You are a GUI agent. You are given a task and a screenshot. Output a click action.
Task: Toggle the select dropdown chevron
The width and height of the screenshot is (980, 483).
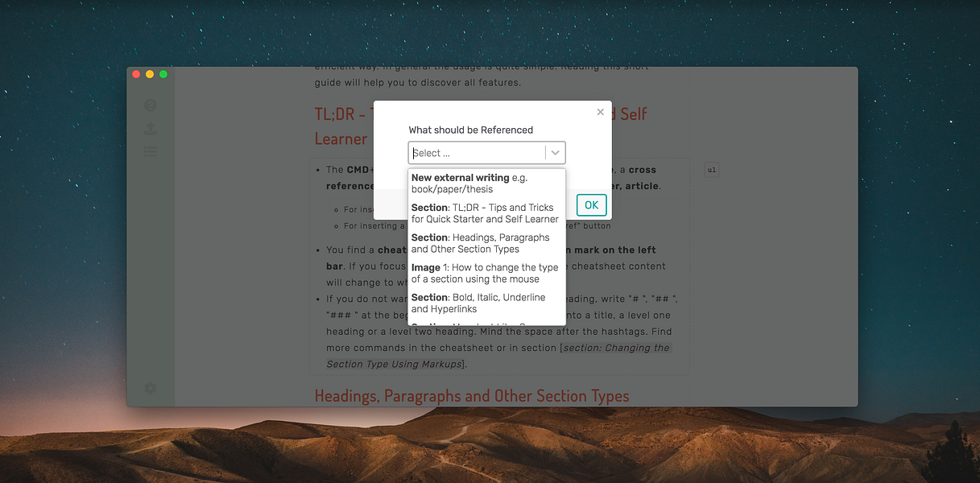point(556,153)
